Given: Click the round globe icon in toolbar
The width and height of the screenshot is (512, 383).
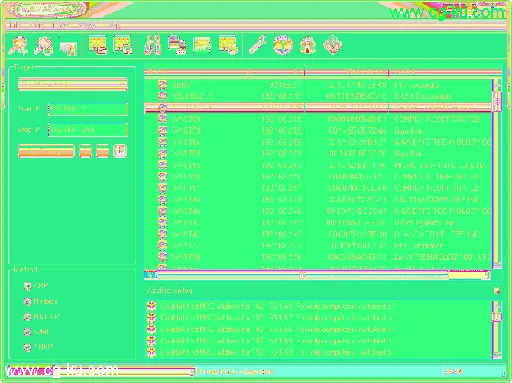Looking at the screenshot, I should [x=283, y=45].
